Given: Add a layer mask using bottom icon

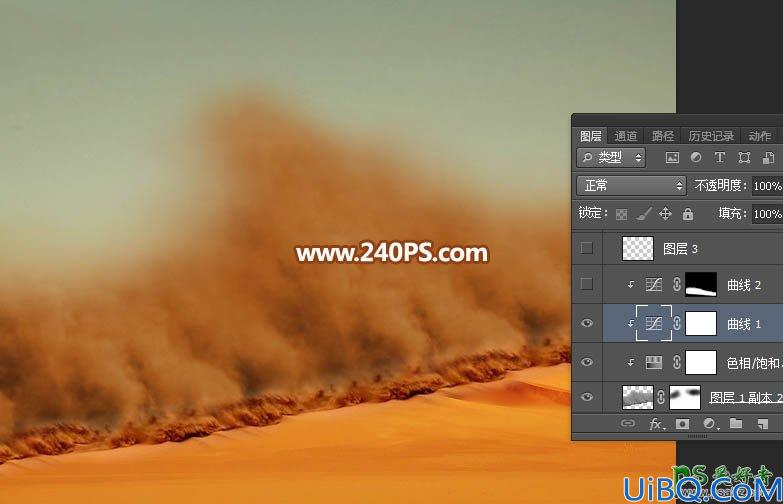Looking at the screenshot, I should pyautogui.click(x=682, y=424).
